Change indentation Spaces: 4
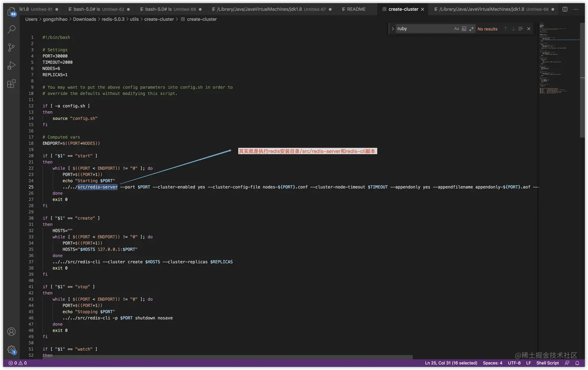Screen dimensions: 588x370 pos(493,363)
